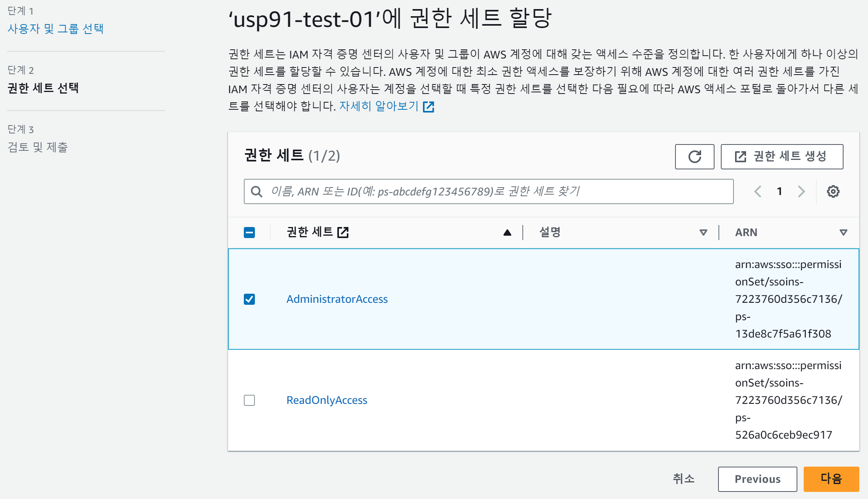The width and height of the screenshot is (868, 499).
Task: Click the refresh permission sets icon button
Action: click(694, 157)
